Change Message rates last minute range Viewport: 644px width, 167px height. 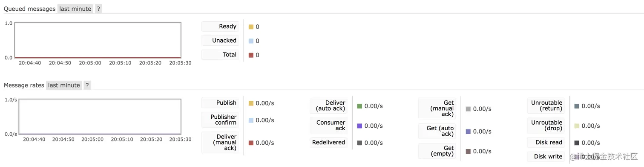(x=64, y=85)
